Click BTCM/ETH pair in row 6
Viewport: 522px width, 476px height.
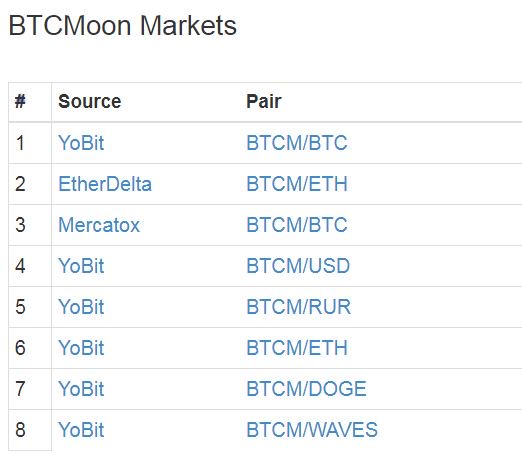coord(297,348)
